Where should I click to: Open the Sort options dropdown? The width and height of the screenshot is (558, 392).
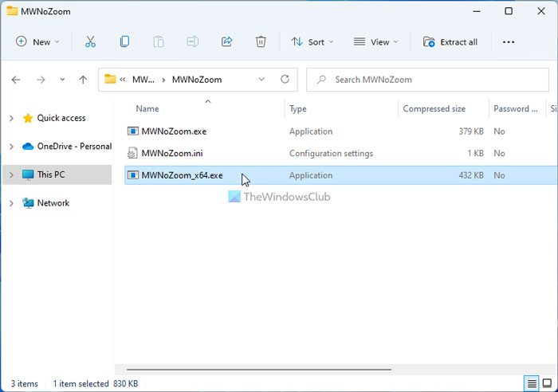[x=312, y=42]
